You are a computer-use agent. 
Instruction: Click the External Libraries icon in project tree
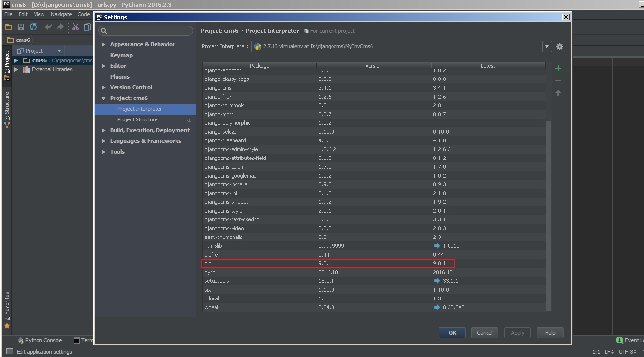click(26, 69)
